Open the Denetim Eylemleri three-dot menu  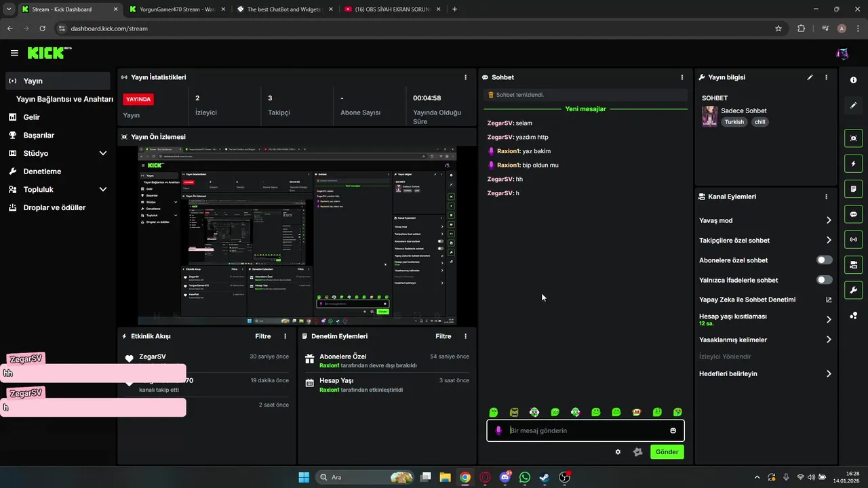465,336
